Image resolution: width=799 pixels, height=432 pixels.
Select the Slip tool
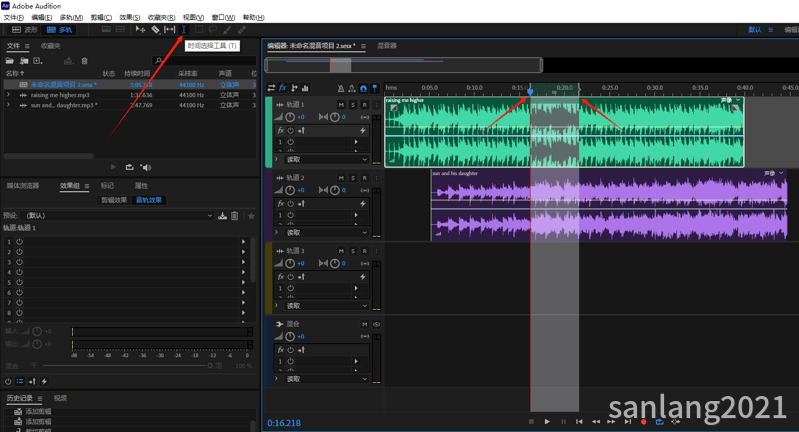[170, 30]
